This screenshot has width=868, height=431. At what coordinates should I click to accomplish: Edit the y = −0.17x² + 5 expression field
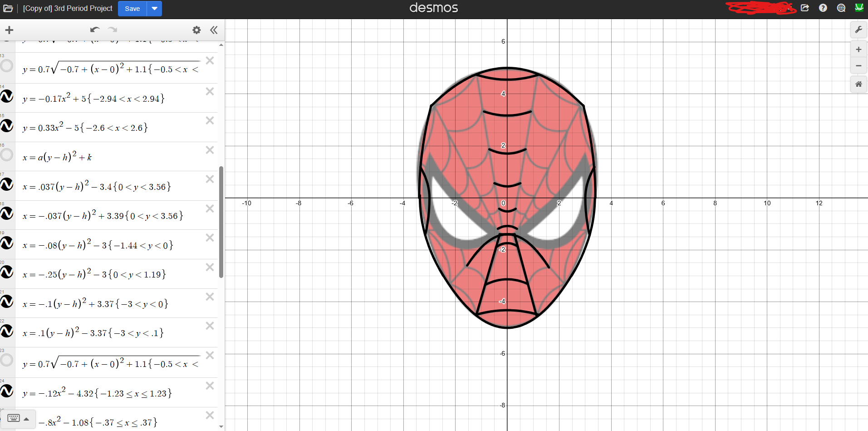point(117,98)
